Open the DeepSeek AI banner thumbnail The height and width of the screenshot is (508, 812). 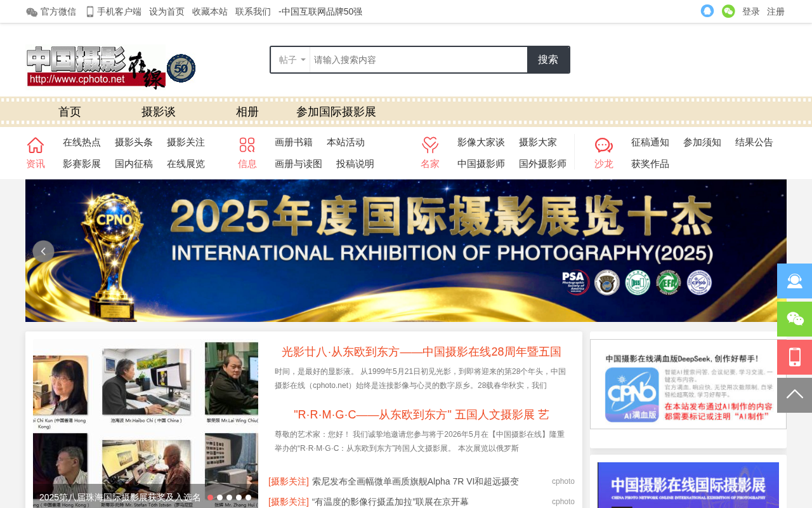click(x=688, y=384)
